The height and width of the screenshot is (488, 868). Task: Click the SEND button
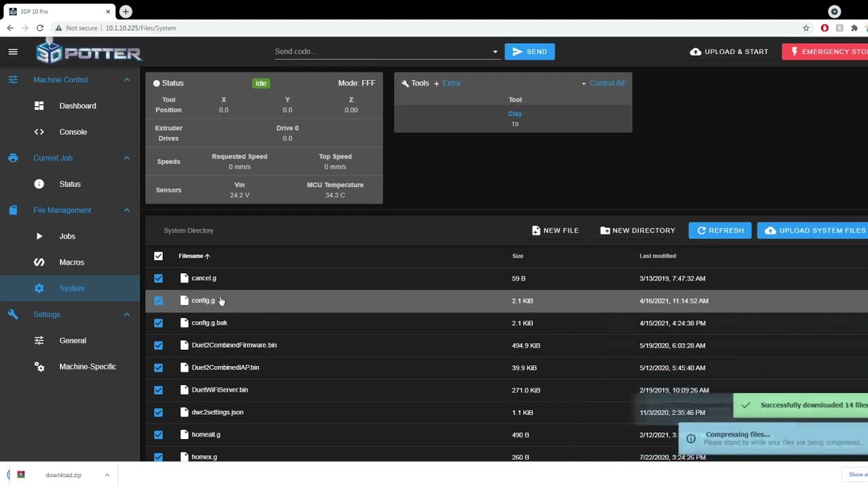coord(530,52)
